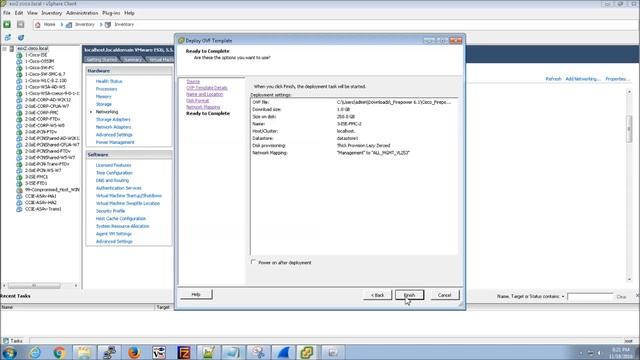Click the Back button in the wizard
Viewport: 640px width, 360px height.
pos(378,295)
